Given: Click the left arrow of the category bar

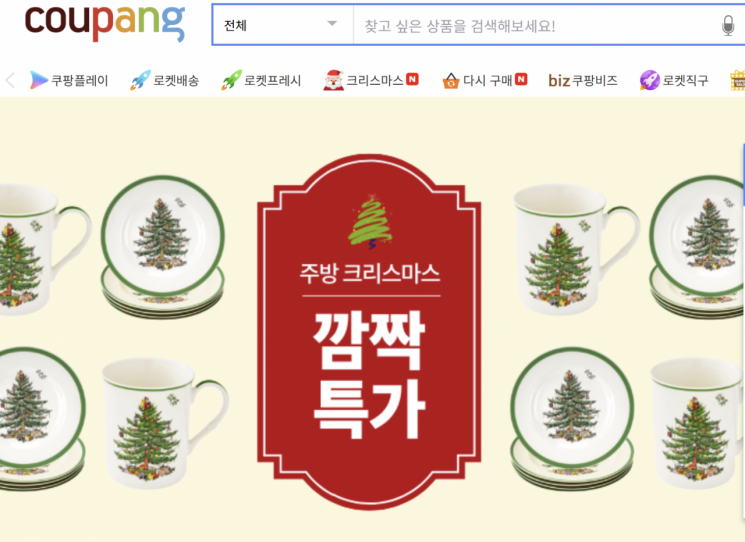Looking at the screenshot, I should [x=10, y=80].
